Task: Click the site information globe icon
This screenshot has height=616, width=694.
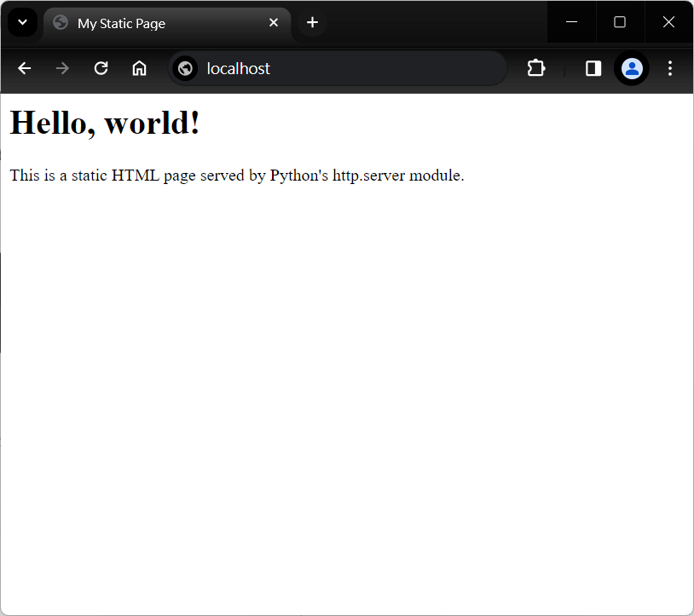Action: tap(184, 68)
